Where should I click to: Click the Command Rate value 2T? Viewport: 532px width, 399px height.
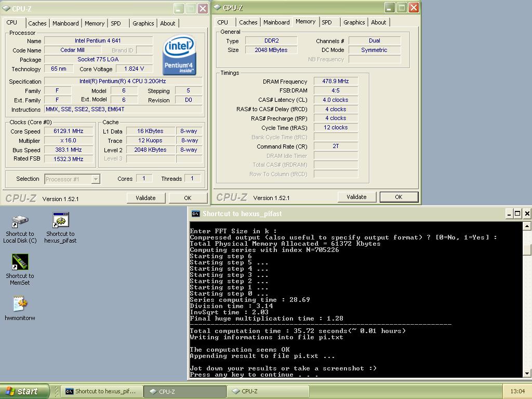pos(336,146)
